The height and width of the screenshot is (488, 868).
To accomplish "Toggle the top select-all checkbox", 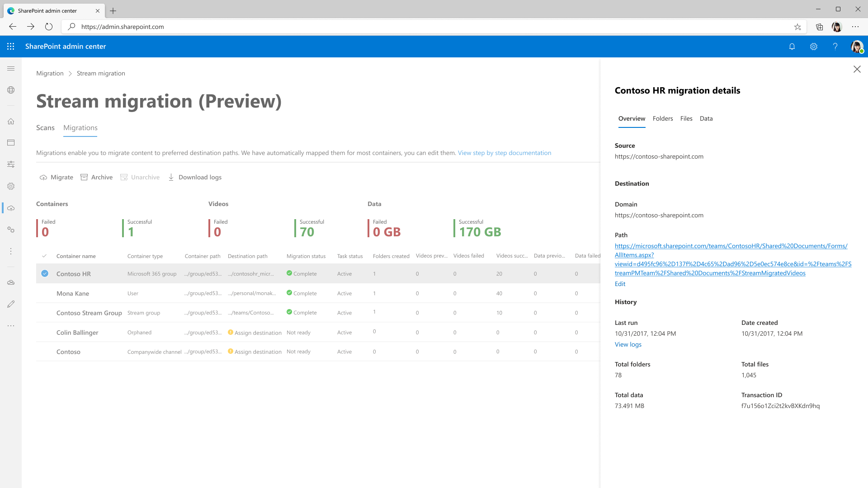I will 45,256.
